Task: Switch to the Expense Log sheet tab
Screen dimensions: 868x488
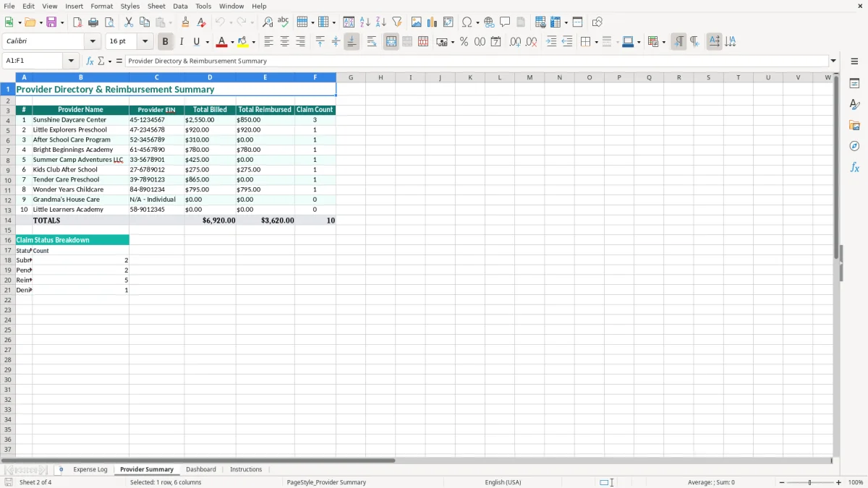Action: [90, 470]
